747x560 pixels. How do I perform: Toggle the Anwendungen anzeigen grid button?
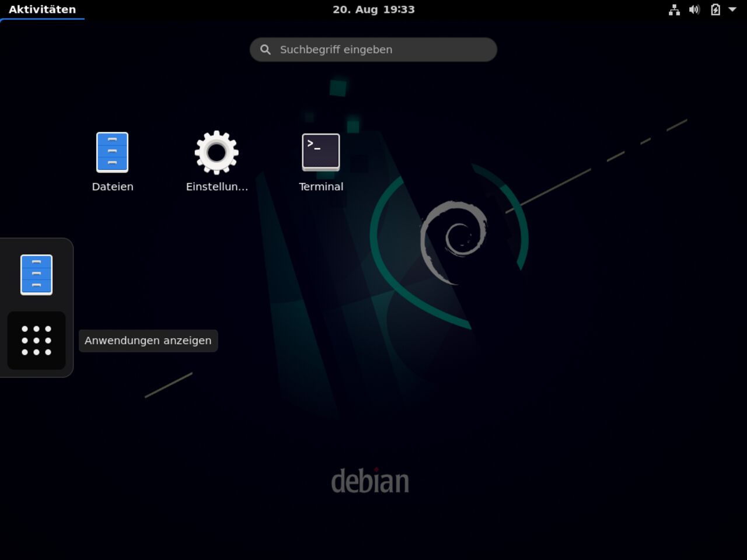36,341
